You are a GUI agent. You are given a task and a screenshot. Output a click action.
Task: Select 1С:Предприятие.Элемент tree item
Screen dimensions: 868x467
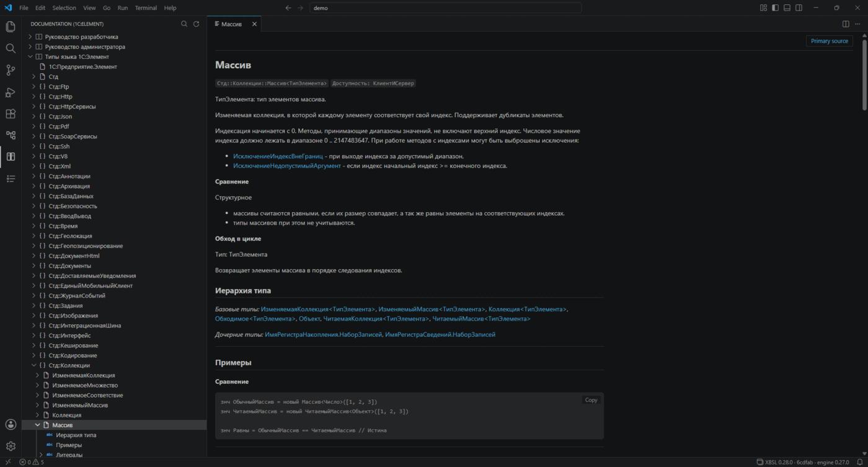[x=83, y=66]
